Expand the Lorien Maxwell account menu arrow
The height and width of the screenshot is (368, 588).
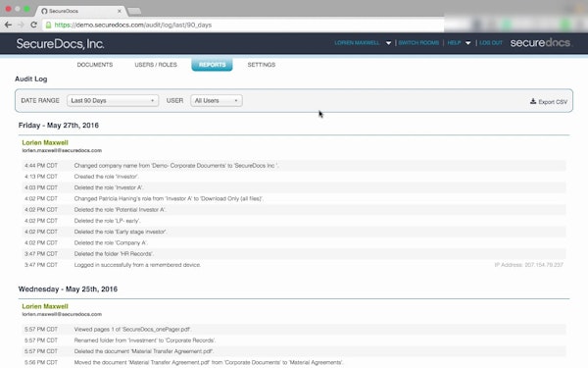pyautogui.click(x=388, y=43)
